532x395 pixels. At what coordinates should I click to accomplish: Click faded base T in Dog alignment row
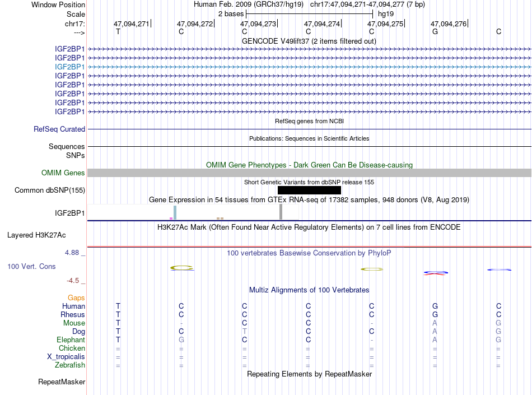pyautogui.click(x=245, y=332)
